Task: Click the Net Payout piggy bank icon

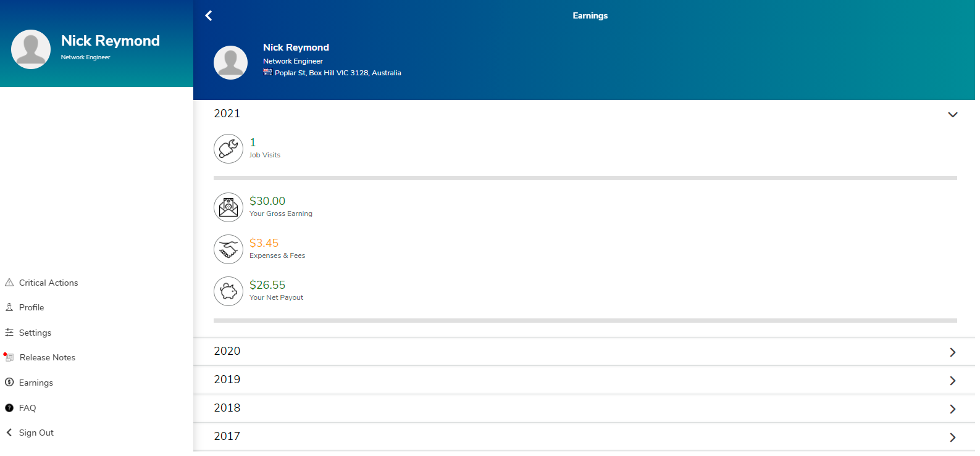Action: click(228, 291)
